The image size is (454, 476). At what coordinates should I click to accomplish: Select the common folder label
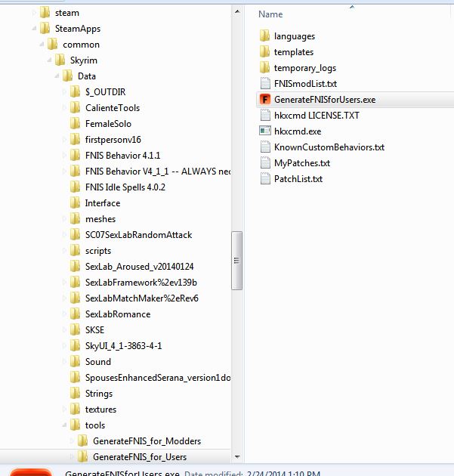click(x=81, y=45)
